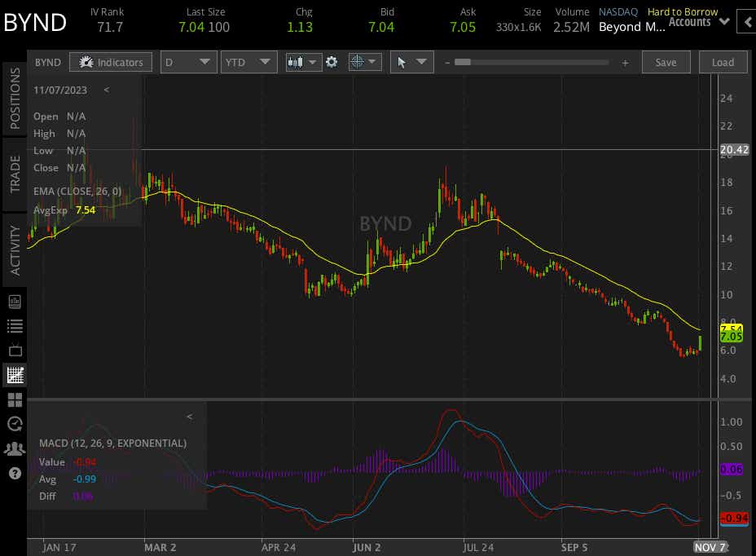Click the Ask price 7.05
Viewport: 756px width, 556px height.
463,27
